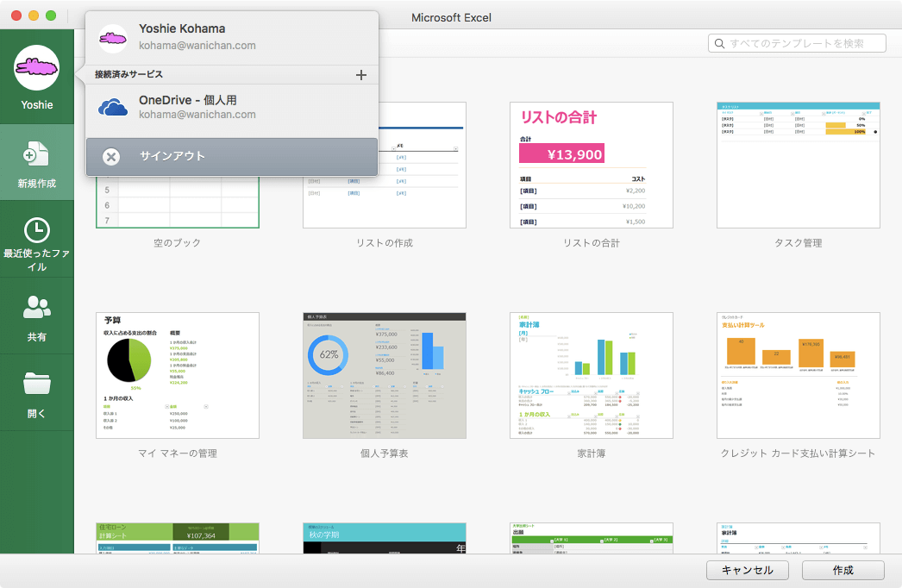Viewport: 902px width, 588px height.
Task: Click the 開く folder icon
Action: coord(37,383)
